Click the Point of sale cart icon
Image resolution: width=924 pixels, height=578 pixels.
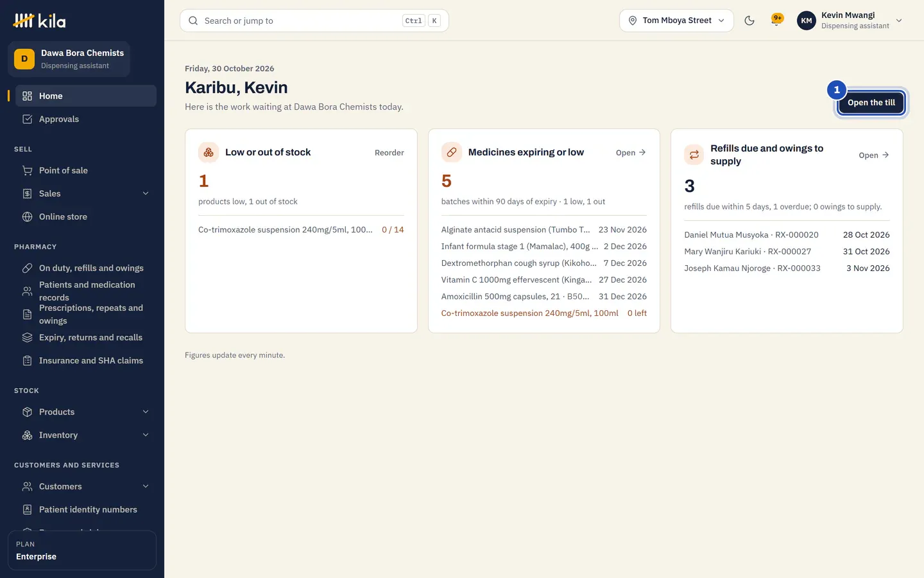[27, 170]
